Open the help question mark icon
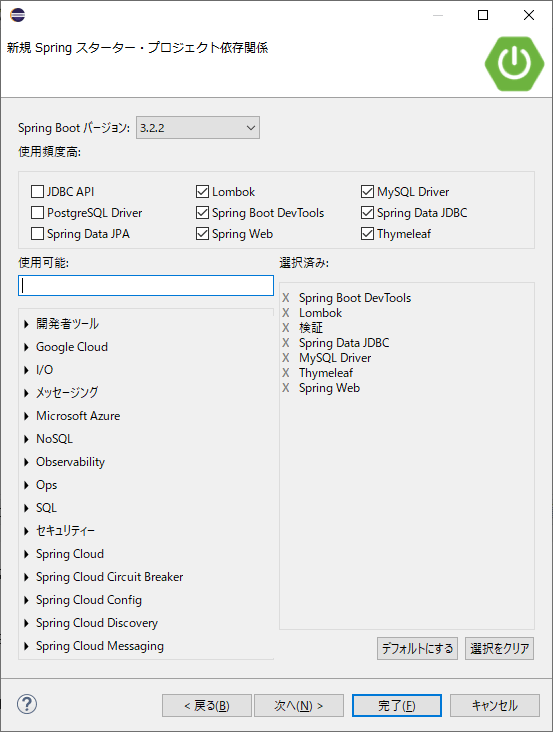Viewport: 553px width, 732px height. click(x=27, y=704)
